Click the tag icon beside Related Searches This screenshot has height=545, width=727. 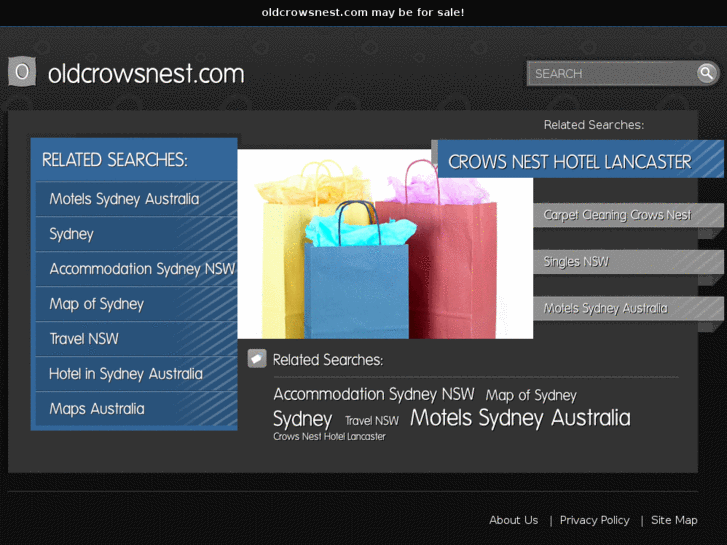click(x=257, y=359)
